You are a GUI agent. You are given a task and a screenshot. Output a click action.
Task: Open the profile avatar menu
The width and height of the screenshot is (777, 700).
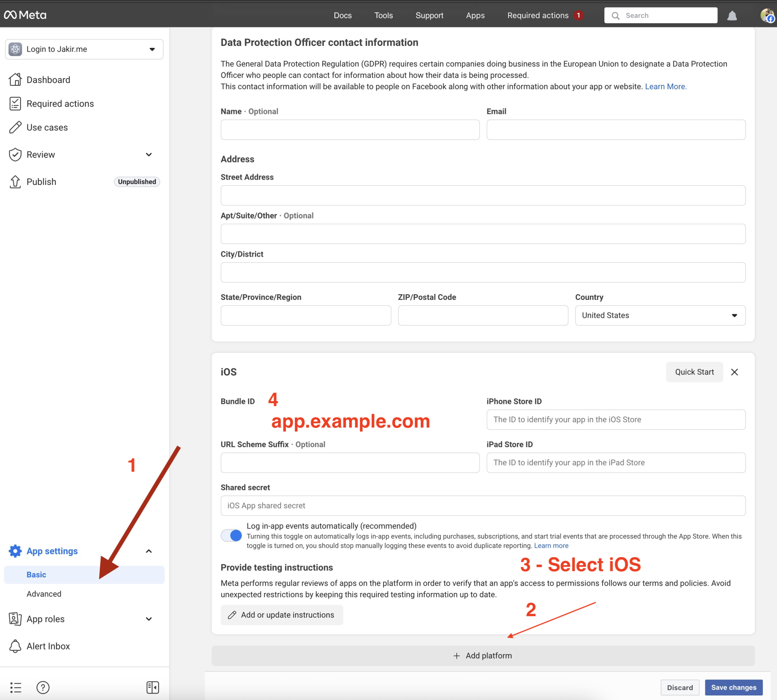pyautogui.click(x=767, y=16)
